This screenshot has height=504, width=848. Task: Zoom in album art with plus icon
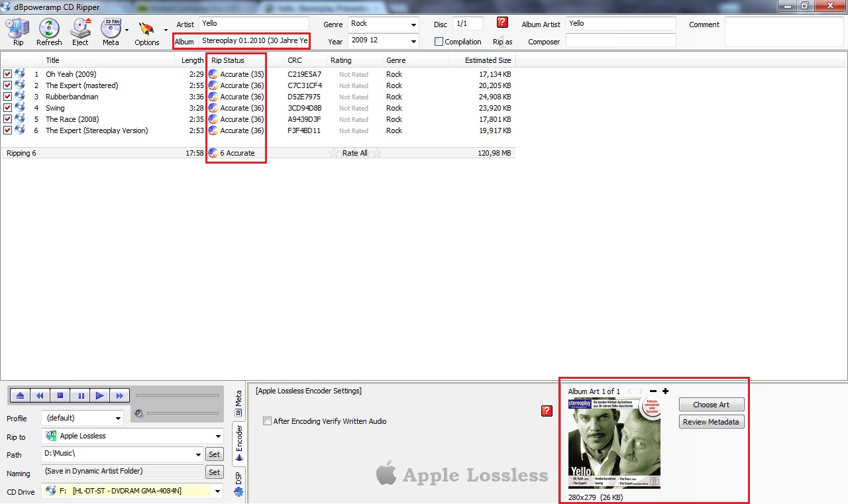pyautogui.click(x=665, y=391)
